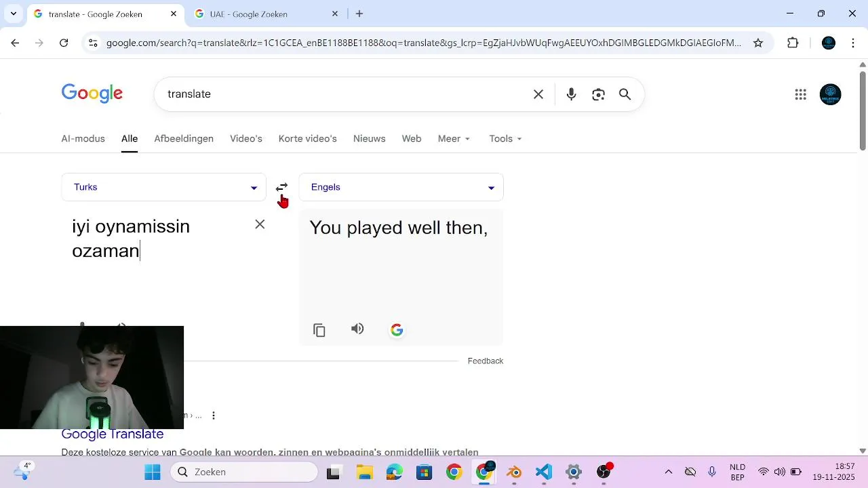Click taskbar Zoeken search box
Screen dimensions: 868x488
click(x=244, y=472)
